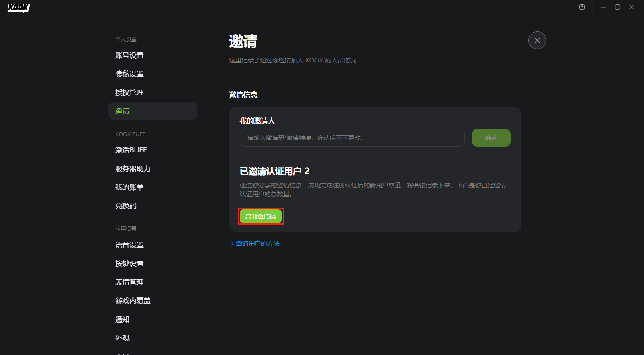Select the 邀请 sidebar item
The width and height of the screenshot is (644, 355).
pyautogui.click(x=153, y=111)
